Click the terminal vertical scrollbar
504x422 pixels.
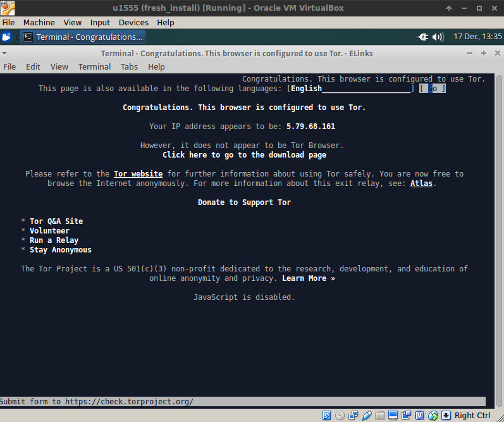499,241
